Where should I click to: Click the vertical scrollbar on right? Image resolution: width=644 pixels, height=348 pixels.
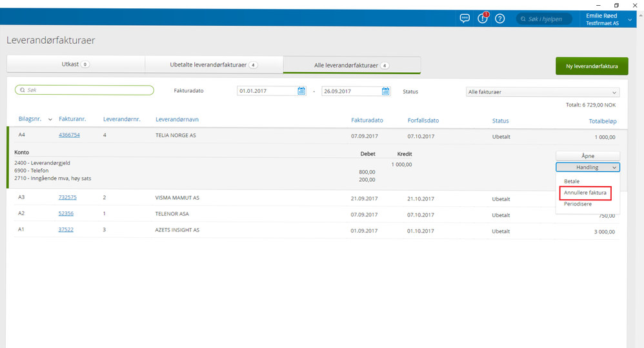[x=640, y=180]
